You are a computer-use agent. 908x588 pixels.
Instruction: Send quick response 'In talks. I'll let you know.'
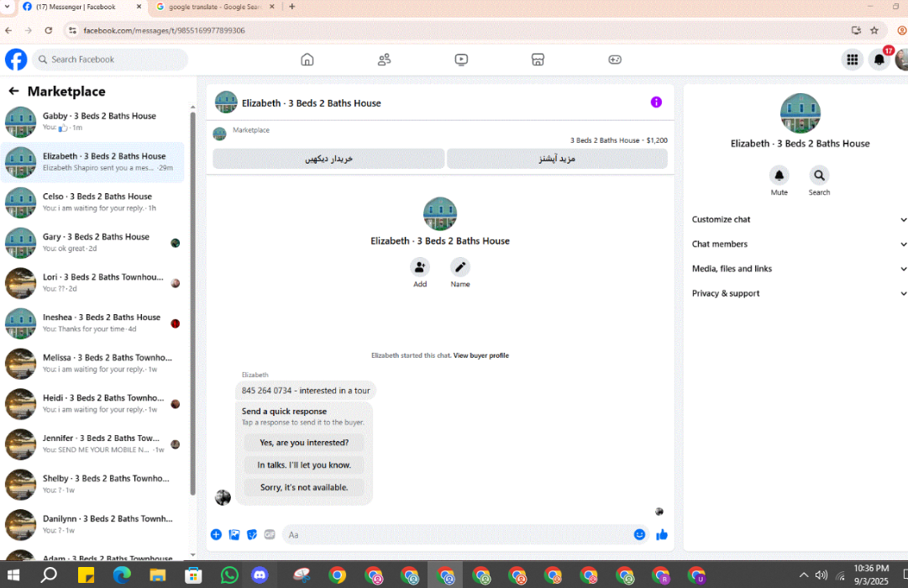click(304, 465)
